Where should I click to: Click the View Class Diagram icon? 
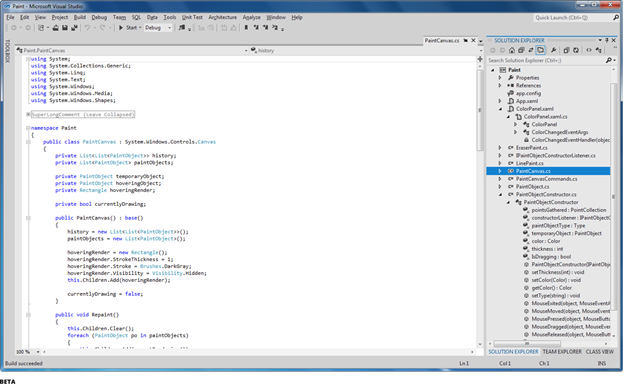[599, 50]
